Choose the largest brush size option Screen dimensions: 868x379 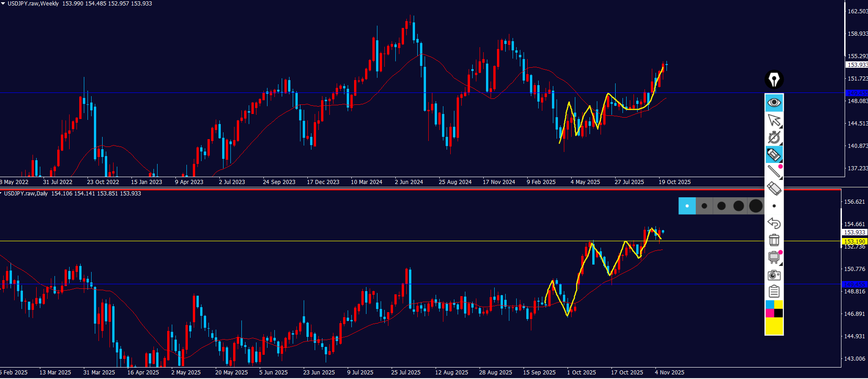pos(756,206)
